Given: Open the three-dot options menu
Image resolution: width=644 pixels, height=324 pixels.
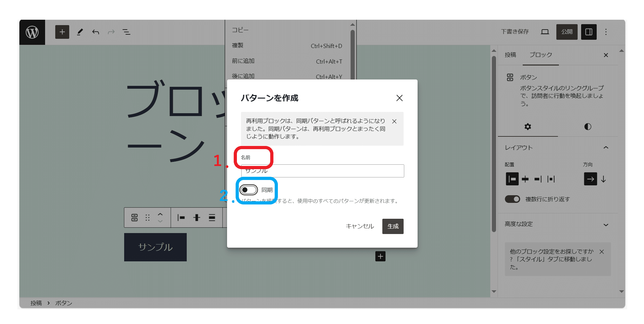Looking at the screenshot, I should (606, 32).
